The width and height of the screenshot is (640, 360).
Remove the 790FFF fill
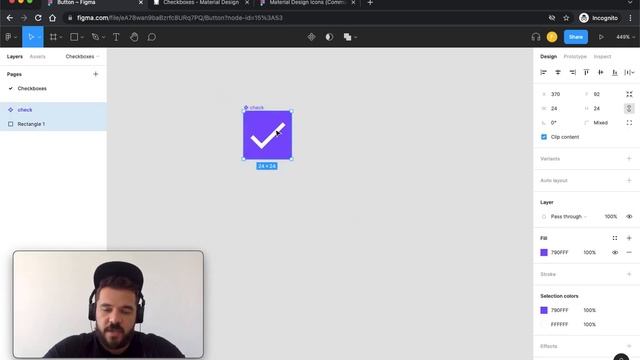click(x=629, y=253)
